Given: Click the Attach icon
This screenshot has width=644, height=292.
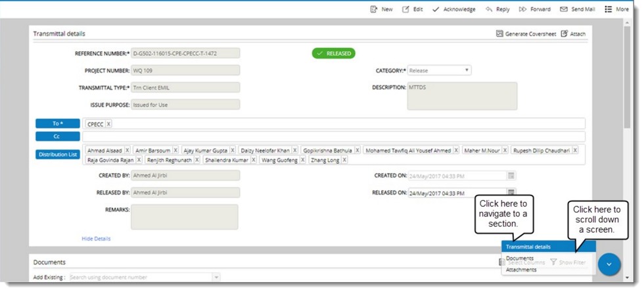Looking at the screenshot, I should [x=564, y=34].
